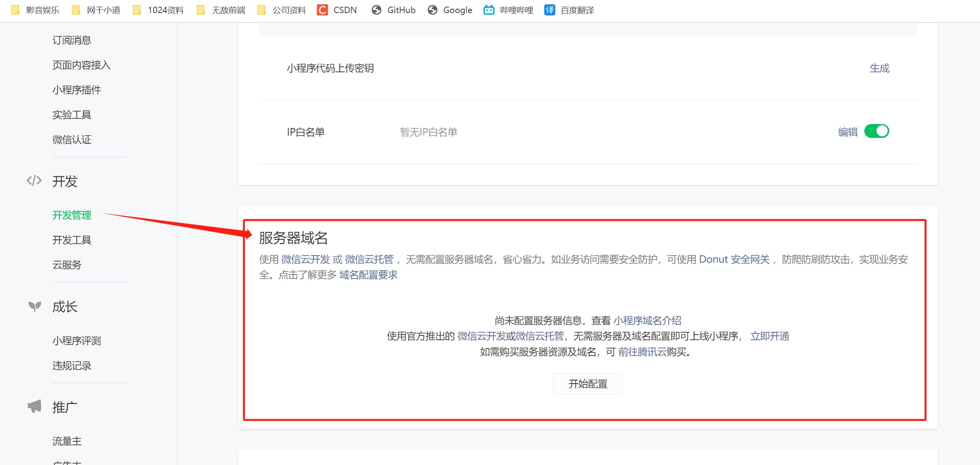Open the 云服务 section
Viewport: 980px width, 465px height.
(67, 265)
